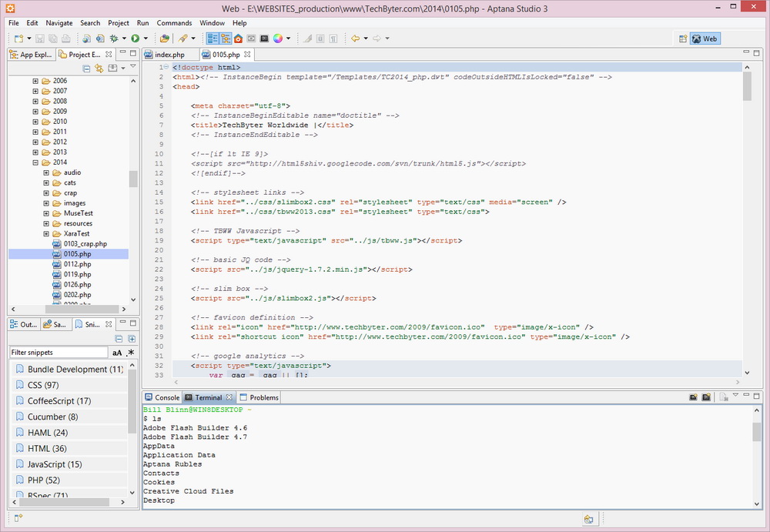Click the Open Perspective icon
This screenshot has width=770, height=532.
(x=682, y=38)
